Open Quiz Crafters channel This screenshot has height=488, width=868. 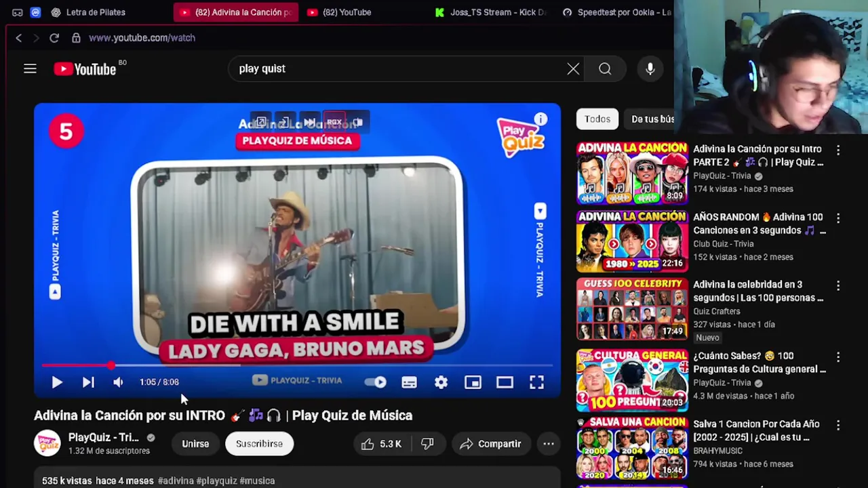click(717, 311)
